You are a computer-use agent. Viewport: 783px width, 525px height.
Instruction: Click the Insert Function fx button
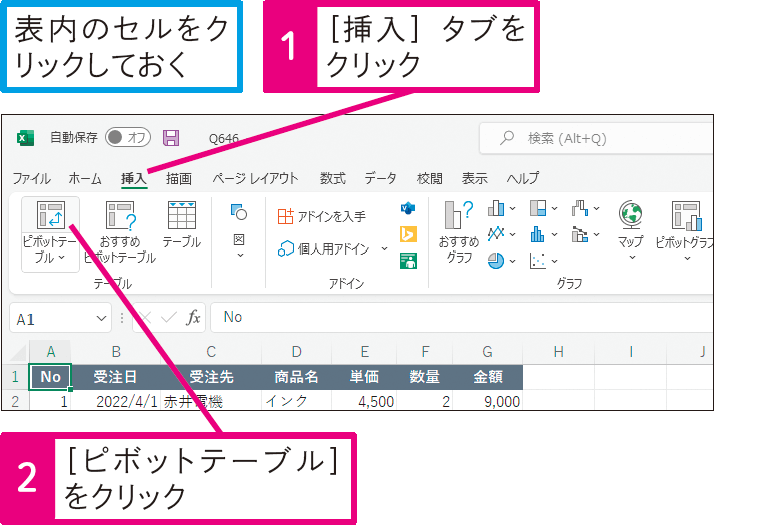point(194,317)
